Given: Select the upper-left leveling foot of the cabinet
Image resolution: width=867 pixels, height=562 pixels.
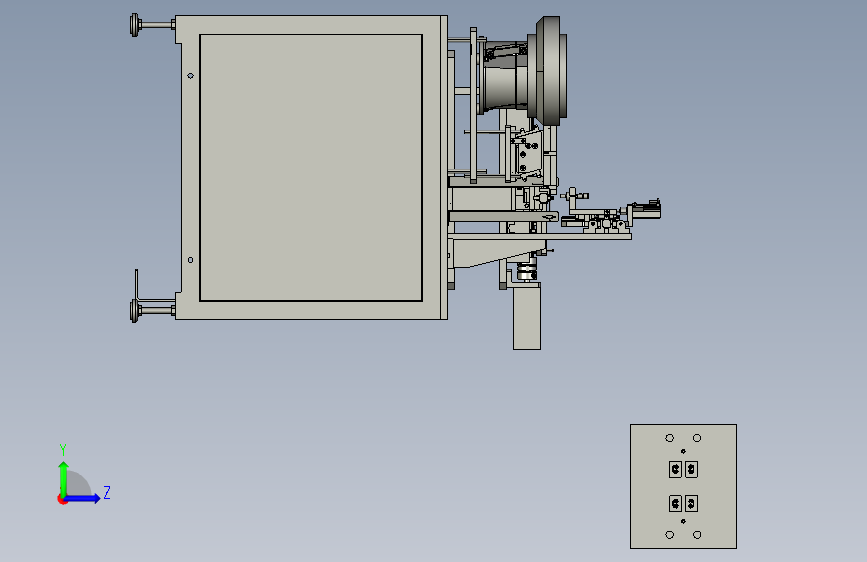Looking at the screenshot, I should pos(152,25).
